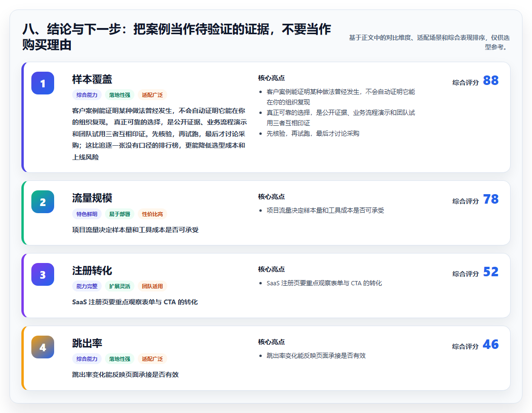The height and width of the screenshot is (413, 532).
Task: Click the score value 78
Action: [x=491, y=199]
